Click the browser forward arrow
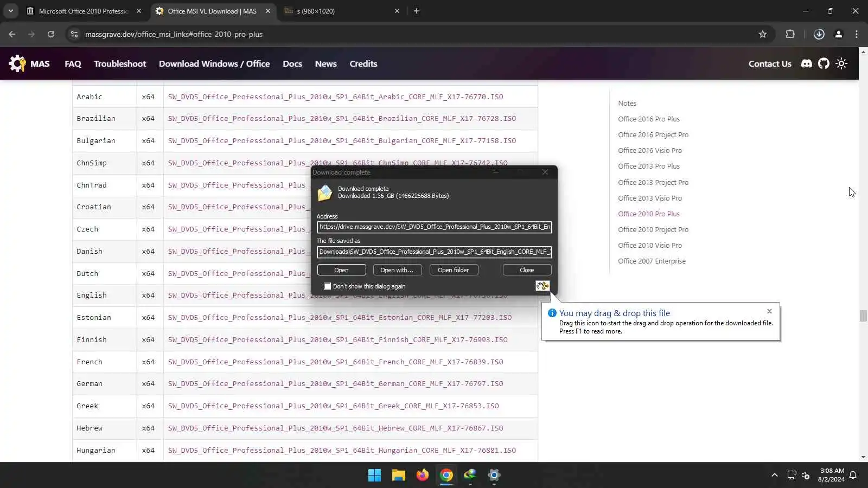The width and height of the screenshot is (868, 488). pos(31,34)
